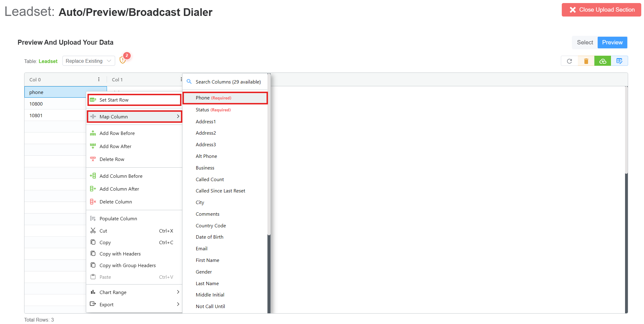Click the column list vertical scrollbar

coord(269,153)
